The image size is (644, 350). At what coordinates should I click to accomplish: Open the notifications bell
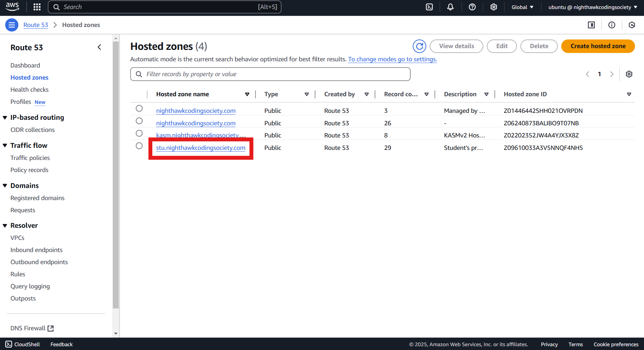tap(450, 7)
